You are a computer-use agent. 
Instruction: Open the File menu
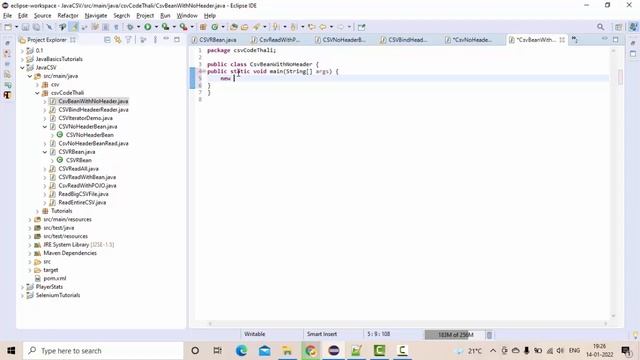[7, 16]
